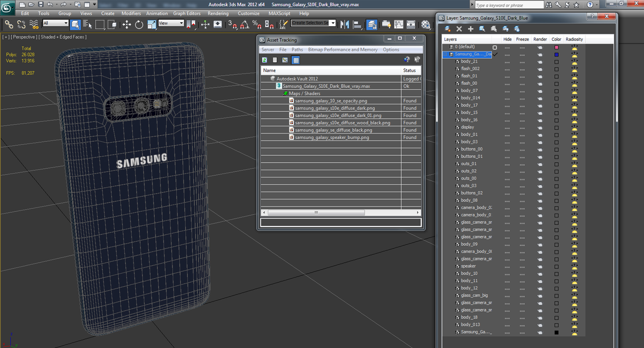Toggle Window/Crossing selection mode
644x348 pixels.
coord(112,24)
